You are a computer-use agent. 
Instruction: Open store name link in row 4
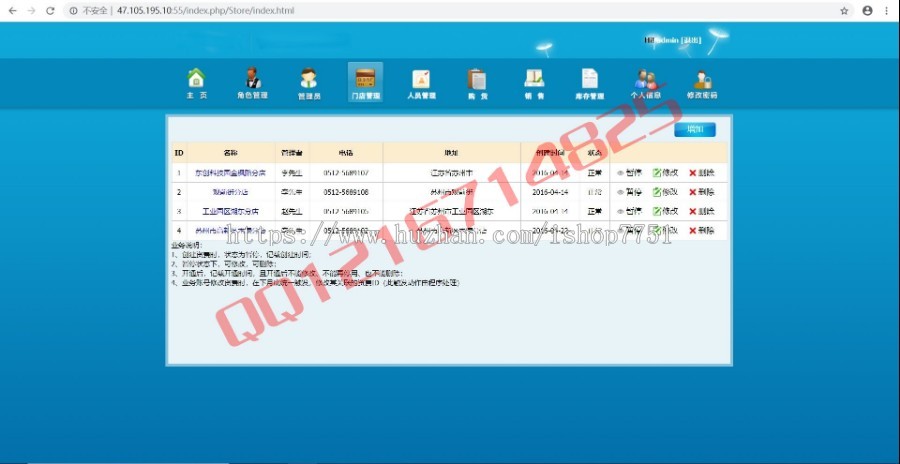click(230, 230)
